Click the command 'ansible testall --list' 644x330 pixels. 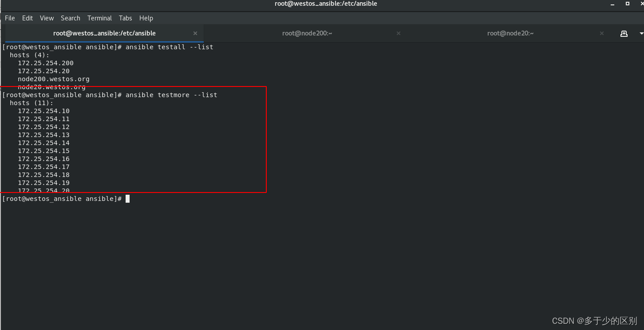(170, 47)
